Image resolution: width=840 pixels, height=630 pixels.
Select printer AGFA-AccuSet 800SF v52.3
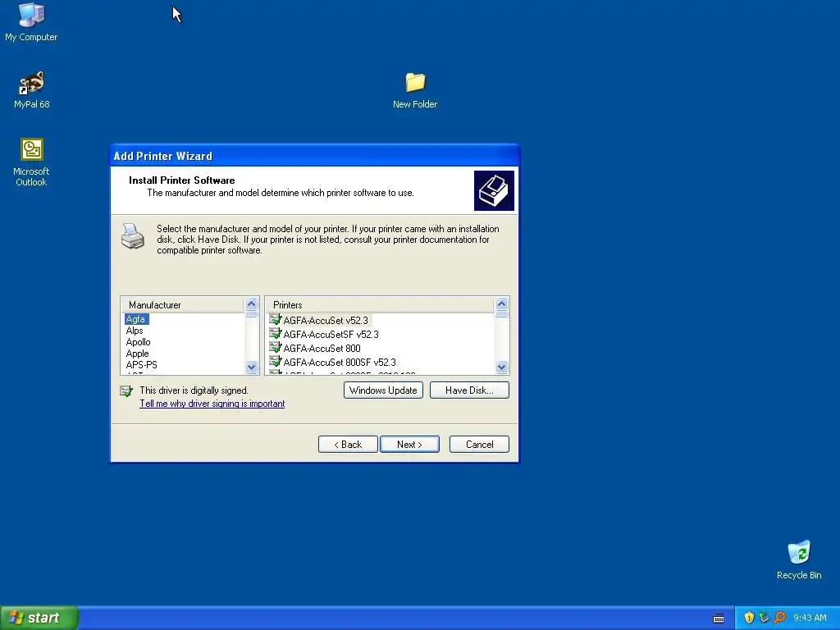(339, 362)
